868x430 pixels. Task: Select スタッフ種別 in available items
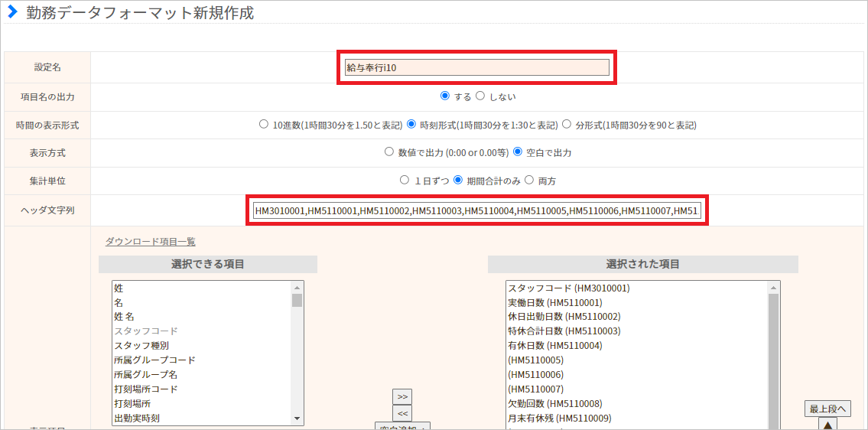[x=202, y=346]
